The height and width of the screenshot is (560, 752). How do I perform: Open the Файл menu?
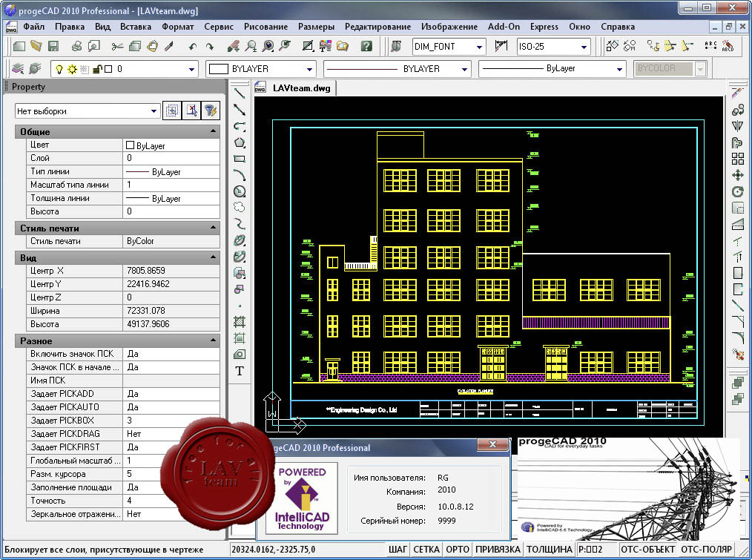[33, 27]
